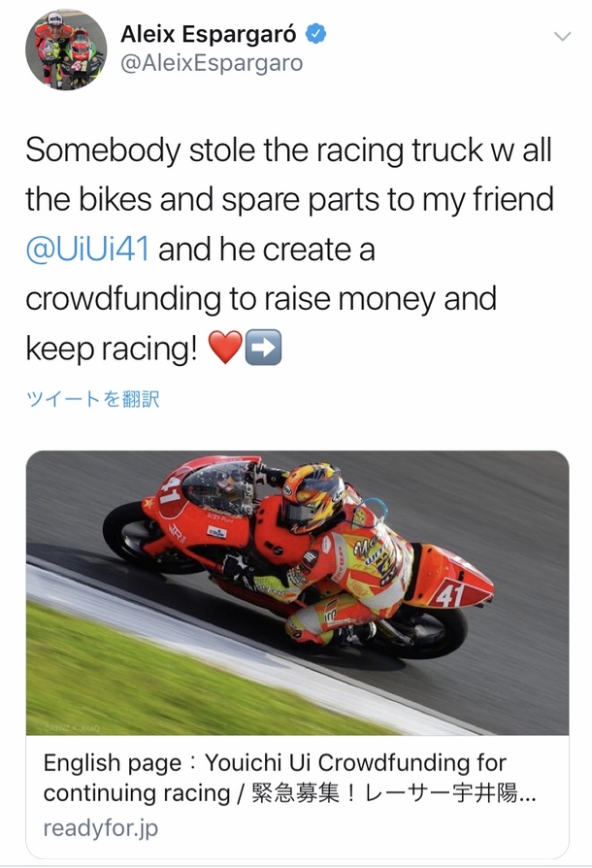Click the right arrow emoji
Image resolution: width=592 pixels, height=868 pixels.
pyautogui.click(x=263, y=348)
